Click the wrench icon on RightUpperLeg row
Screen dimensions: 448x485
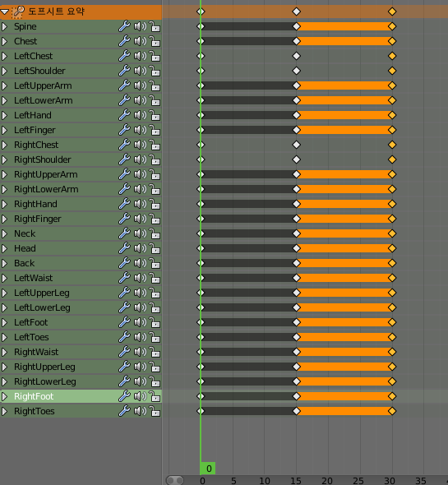124,367
